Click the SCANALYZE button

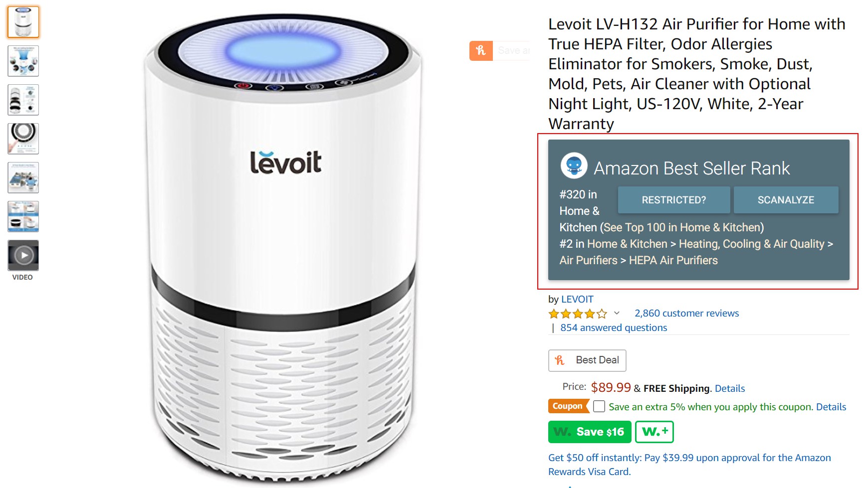[786, 200]
